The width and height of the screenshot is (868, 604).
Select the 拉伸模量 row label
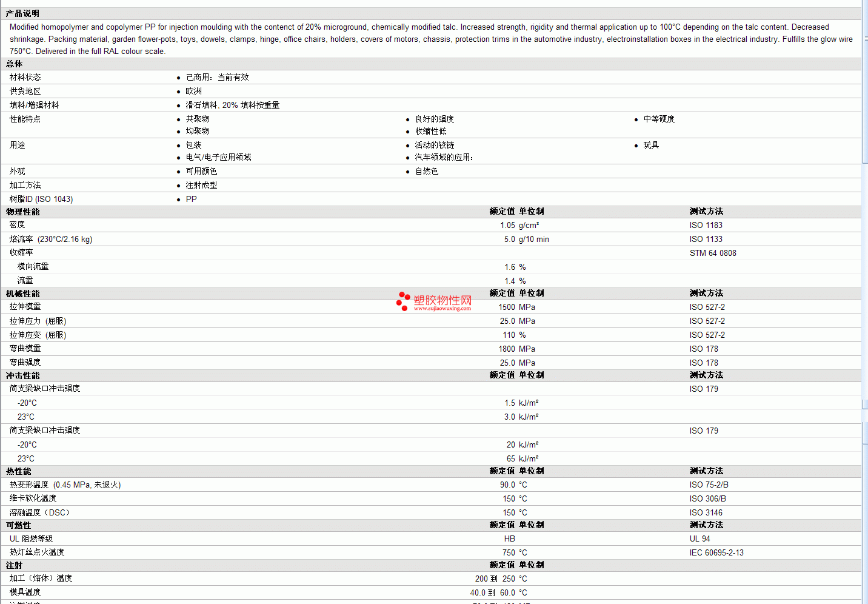click(25, 307)
